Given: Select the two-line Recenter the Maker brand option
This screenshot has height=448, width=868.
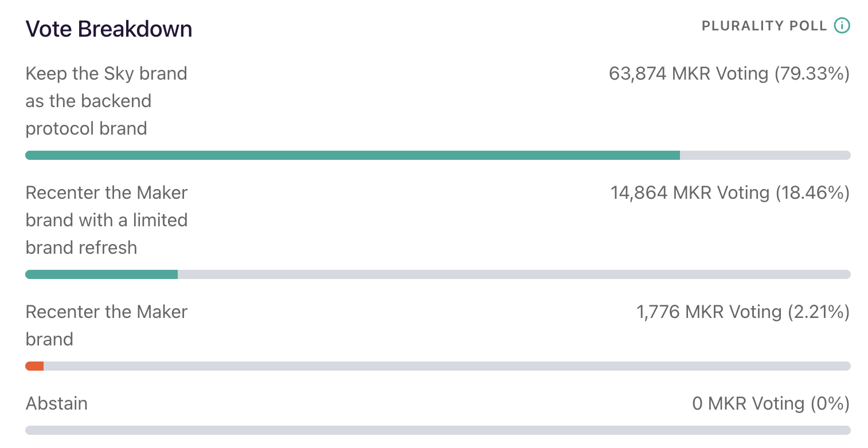Looking at the screenshot, I should [x=107, y=325].
